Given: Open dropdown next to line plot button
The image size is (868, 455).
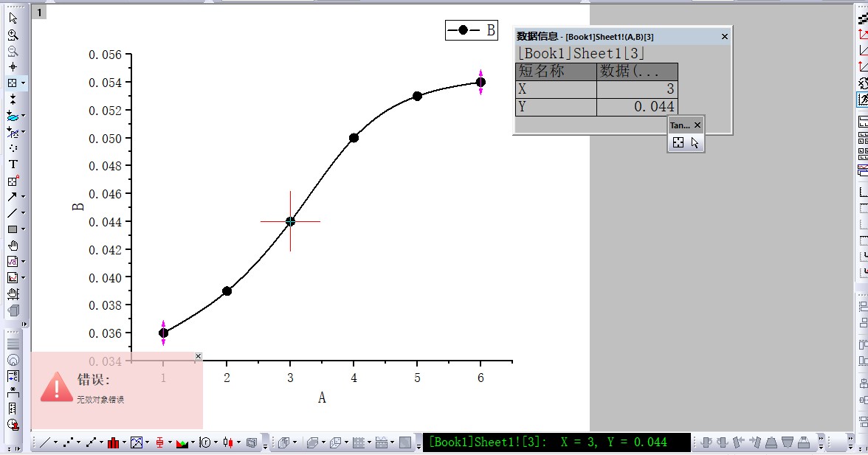Looking at the screenshot, I should tap(56, 443).
